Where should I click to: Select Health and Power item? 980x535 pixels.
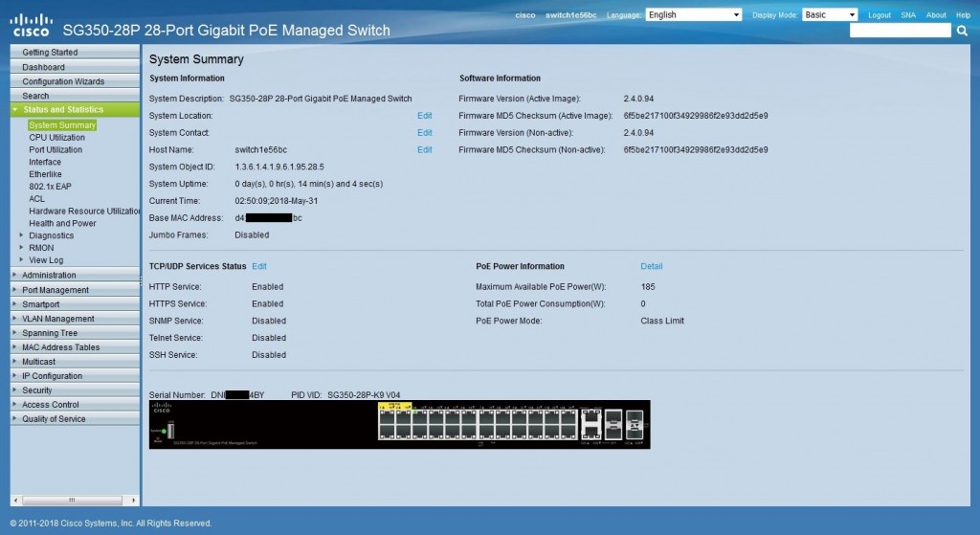tap(62, 223)
